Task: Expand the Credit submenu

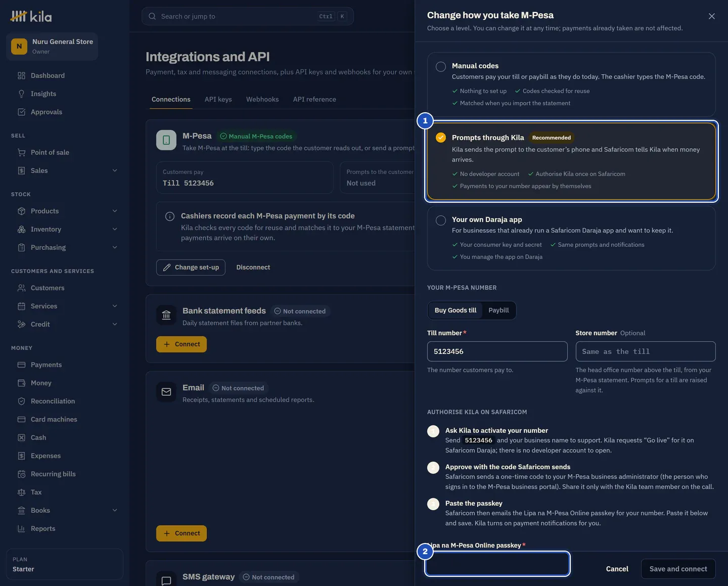Action: click(x=115, y=324)
